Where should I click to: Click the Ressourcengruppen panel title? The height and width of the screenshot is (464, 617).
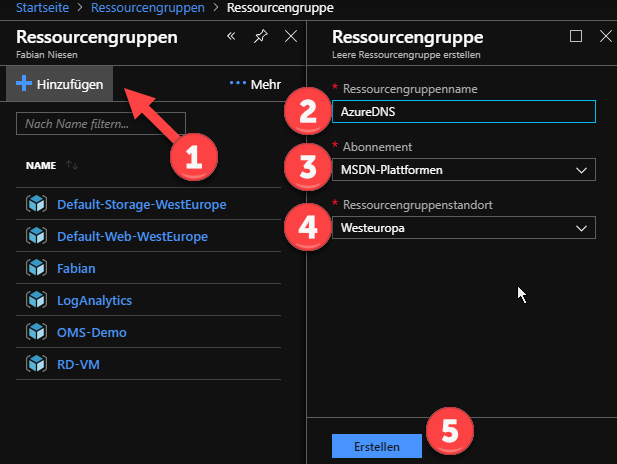(97, 37)
